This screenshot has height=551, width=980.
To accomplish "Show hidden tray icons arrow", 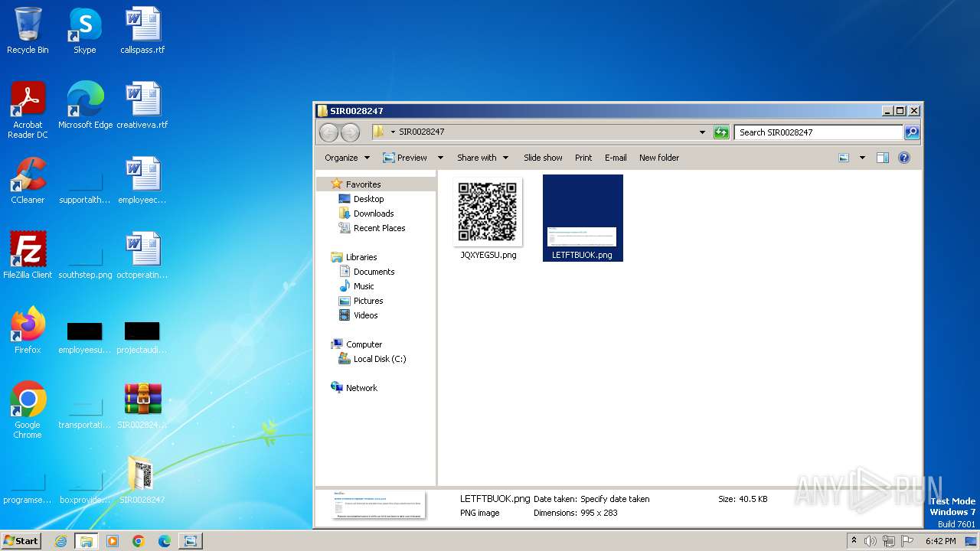I will [x=854, y=541].
